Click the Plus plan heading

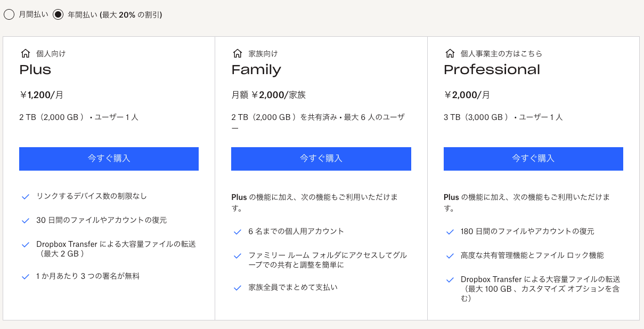(35, 70)
